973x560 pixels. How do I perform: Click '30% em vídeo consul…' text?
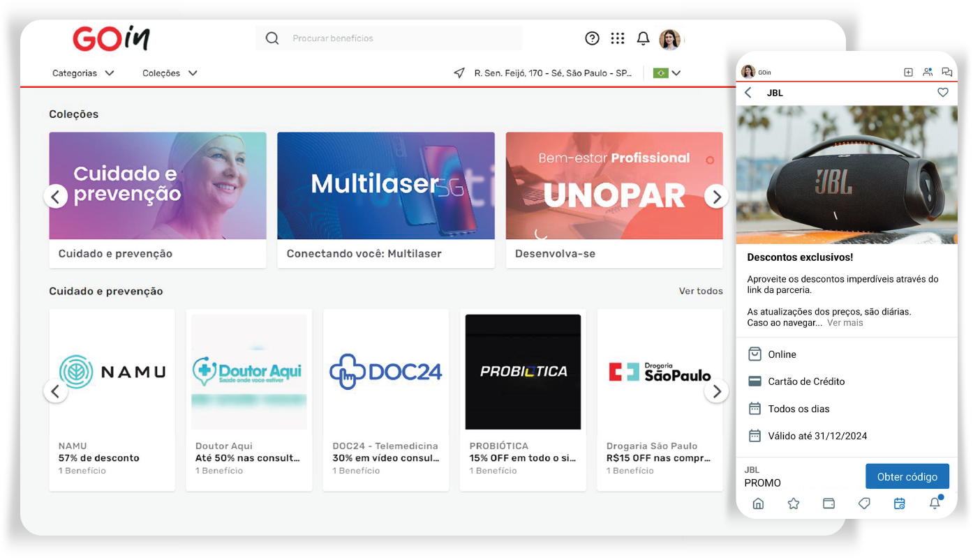(x=385, y=458)
